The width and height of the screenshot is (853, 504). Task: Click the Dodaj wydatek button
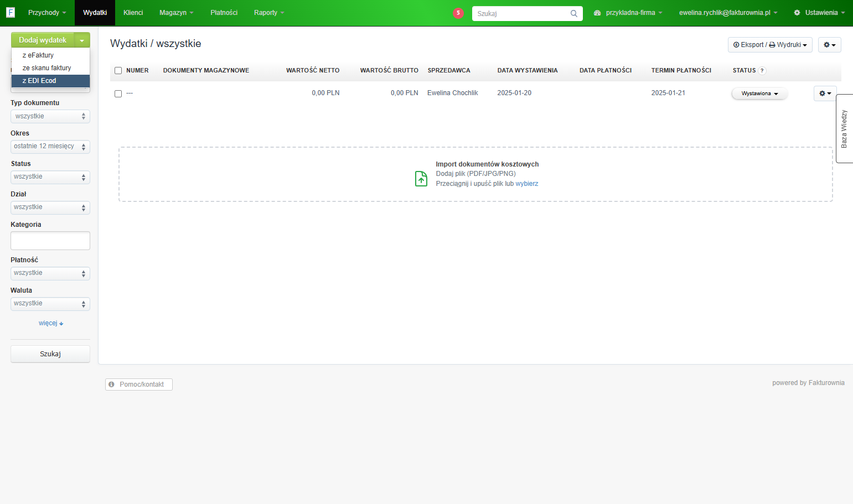[43, 40]
